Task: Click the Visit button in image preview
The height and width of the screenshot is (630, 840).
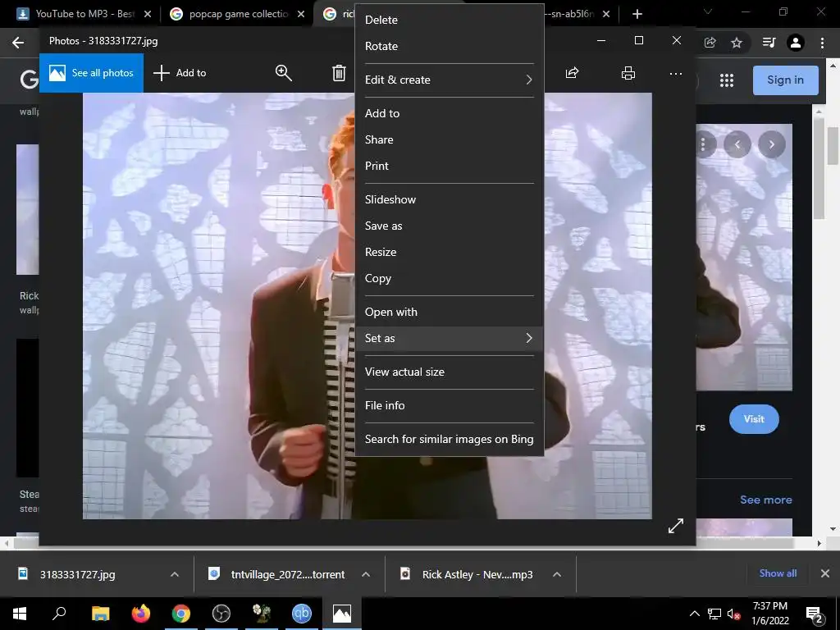Action: (754, 419)
